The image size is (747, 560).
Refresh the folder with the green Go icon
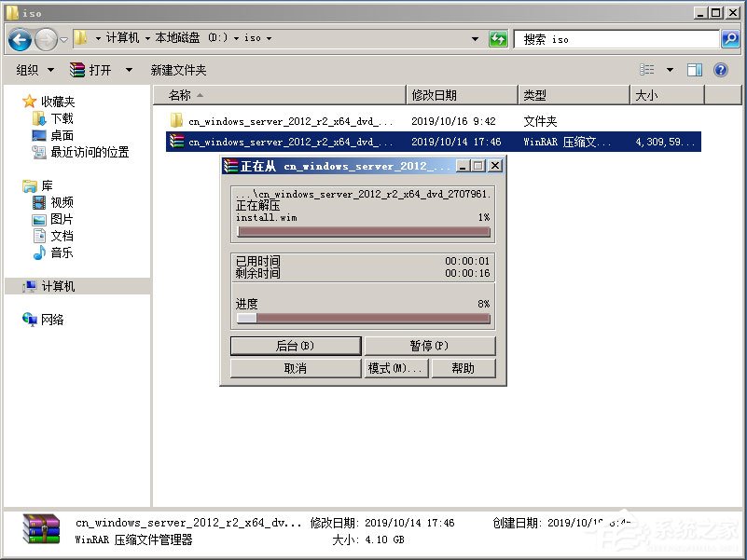tap(499, 38)
